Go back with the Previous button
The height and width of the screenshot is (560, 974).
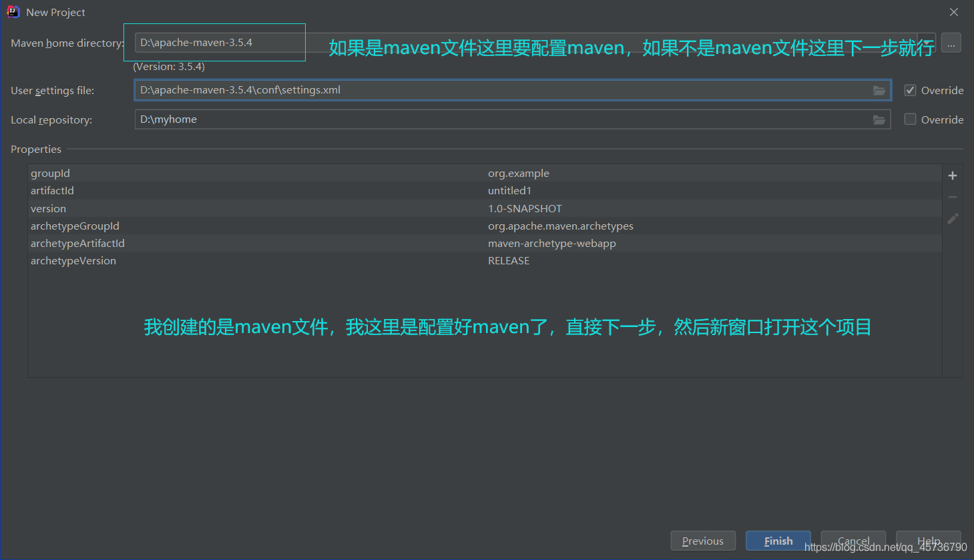click(x=703, y=541)
